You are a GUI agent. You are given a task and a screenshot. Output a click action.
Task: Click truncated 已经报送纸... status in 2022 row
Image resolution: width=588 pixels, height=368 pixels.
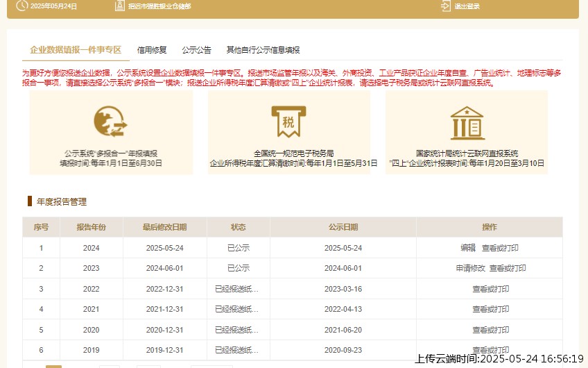pyautogui.click(x=236, y=289)
